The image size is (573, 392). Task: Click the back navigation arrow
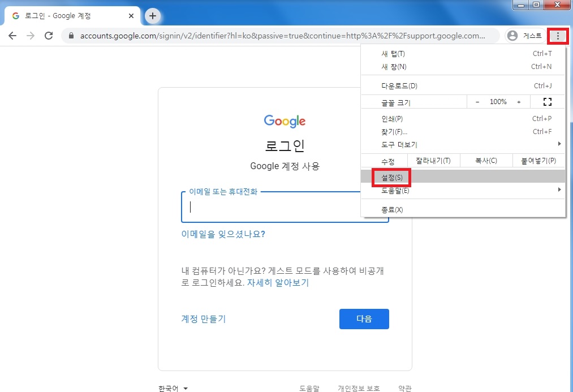coord(12,36)
